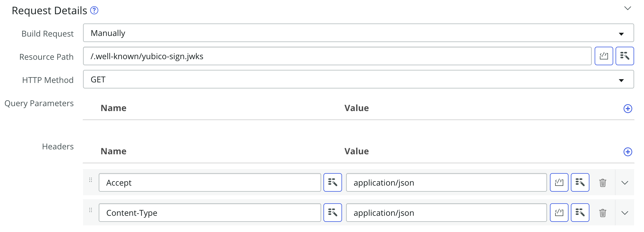Open lookup picker for Accept header value
The image size is (644, 232).
pyautogui.click(x=580, y=182)
